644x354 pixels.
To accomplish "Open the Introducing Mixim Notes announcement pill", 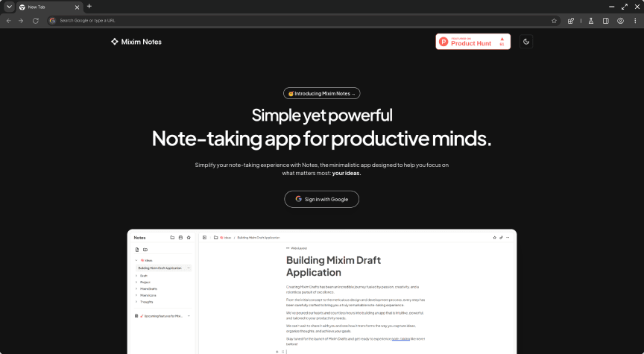I will point(321,94).
